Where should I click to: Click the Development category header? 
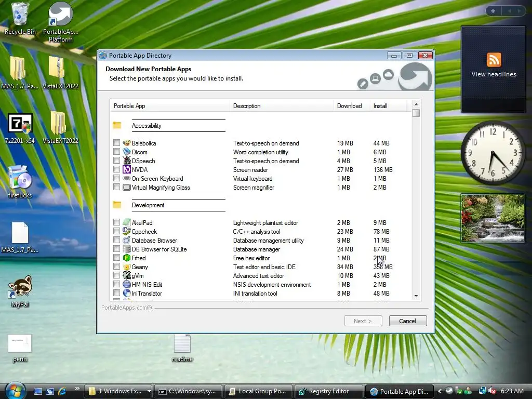(x=148, y=205)
